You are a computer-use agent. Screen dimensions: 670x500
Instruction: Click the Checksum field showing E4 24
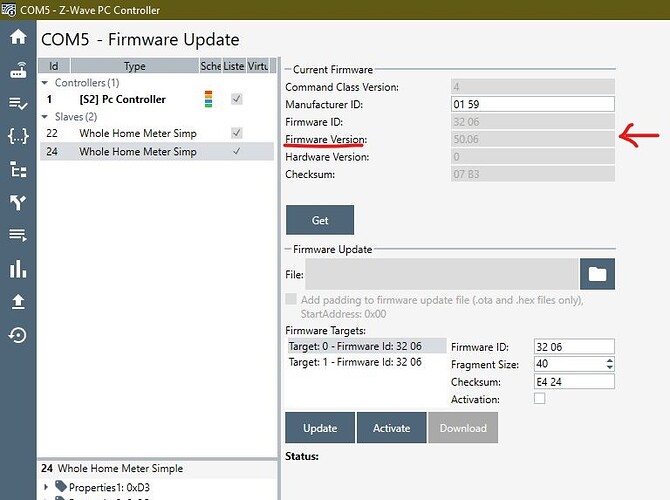574,382
